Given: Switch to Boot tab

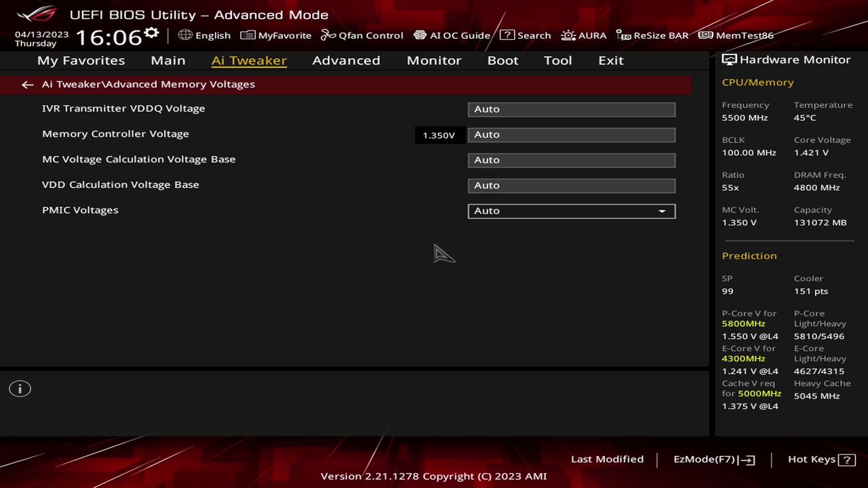Looking at the screenshot, I should click(502, 60).
